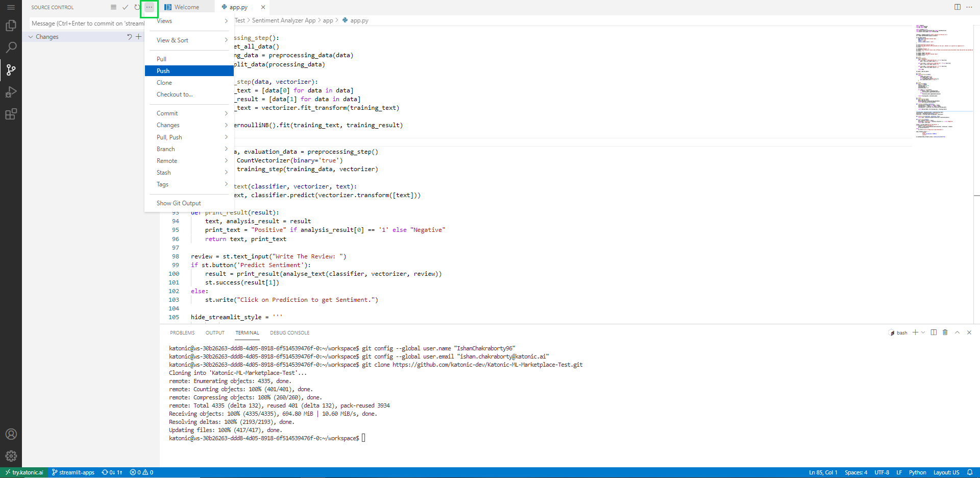
Task: Expand the Views submenu
Action: (189, 21)
